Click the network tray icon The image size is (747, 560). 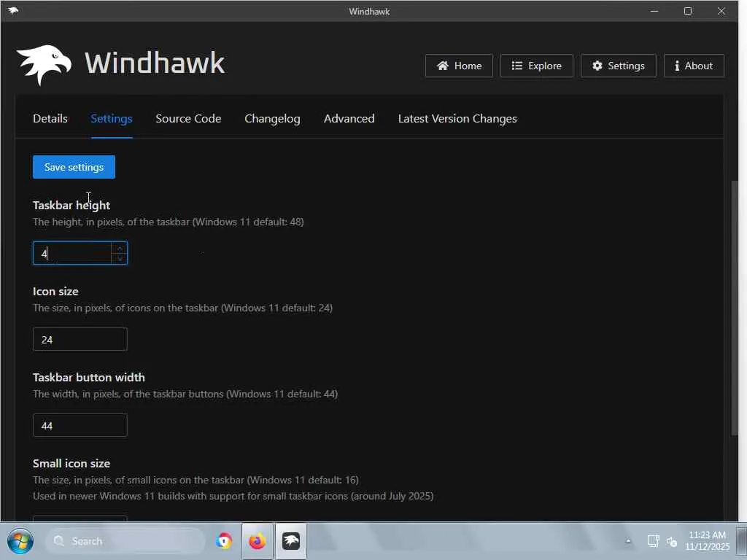[x=653, y=542]
